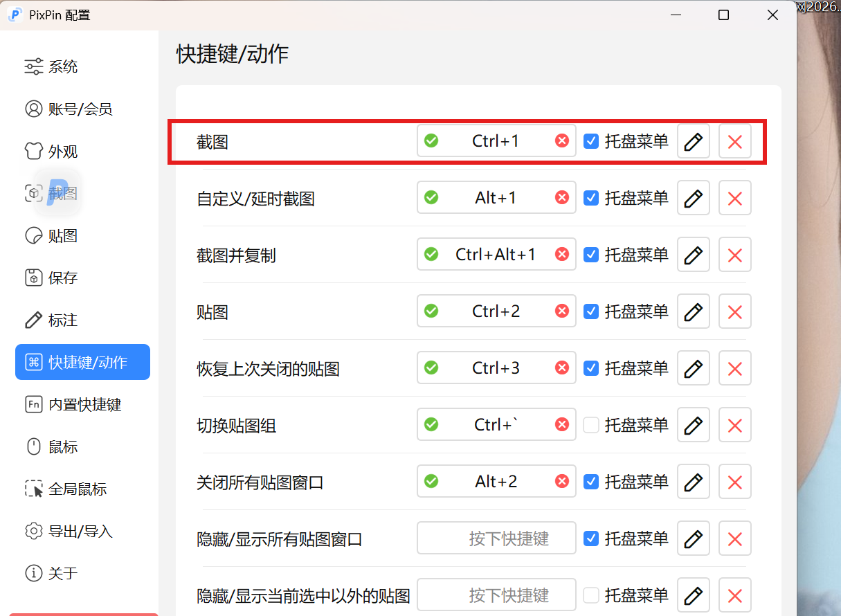Clear the Alt+2 shortcut binding
Screen dimensions: 841x616
(562, 482)
